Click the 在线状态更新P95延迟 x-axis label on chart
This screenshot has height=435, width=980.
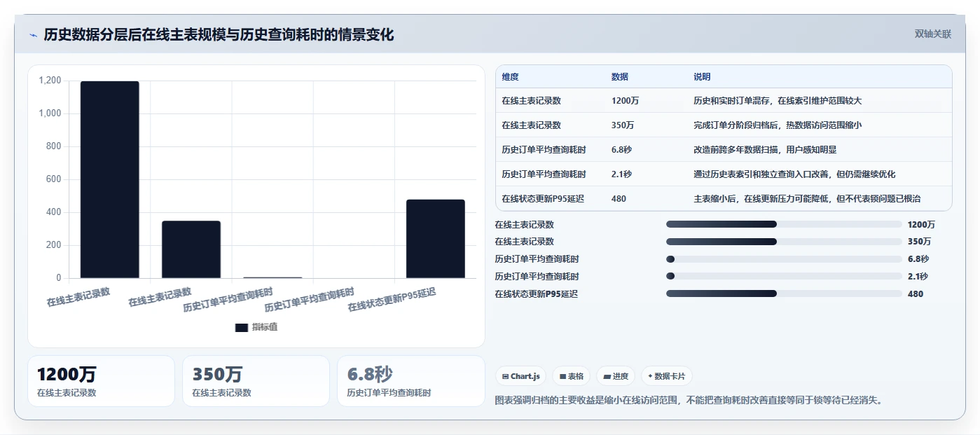(x=392, y=300)
